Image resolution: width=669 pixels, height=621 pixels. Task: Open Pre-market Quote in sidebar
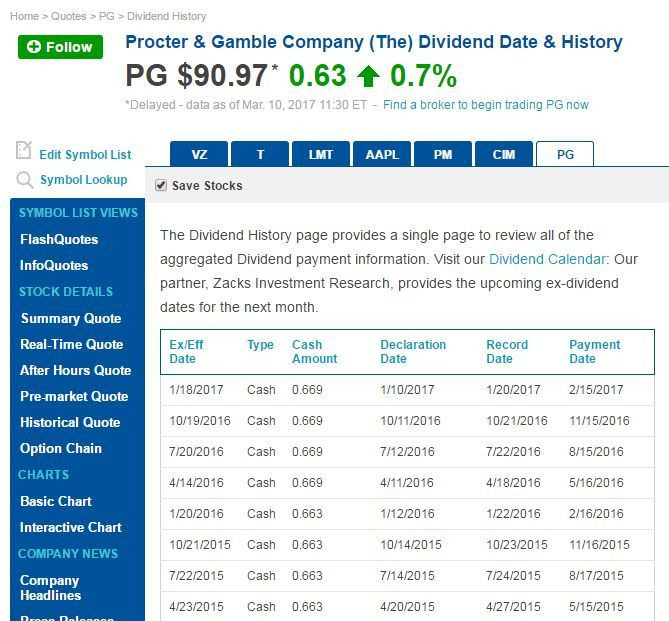tap(74, 396)
